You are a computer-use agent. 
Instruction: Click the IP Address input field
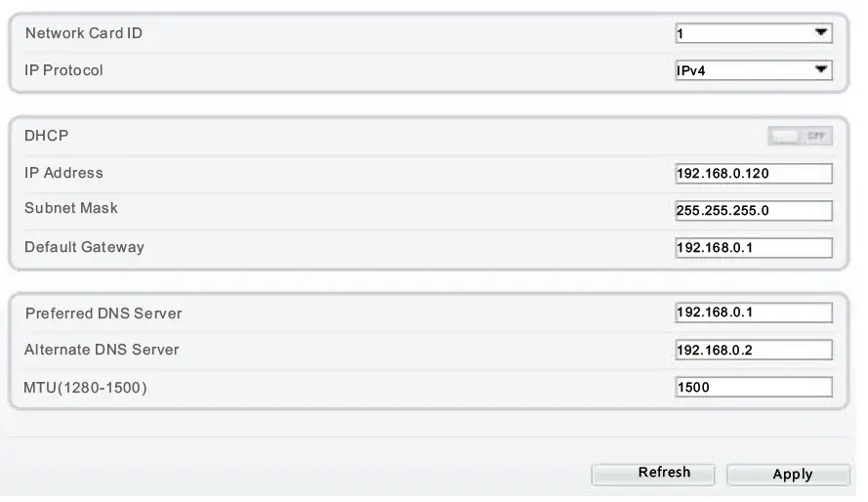(x=753, y=174)
